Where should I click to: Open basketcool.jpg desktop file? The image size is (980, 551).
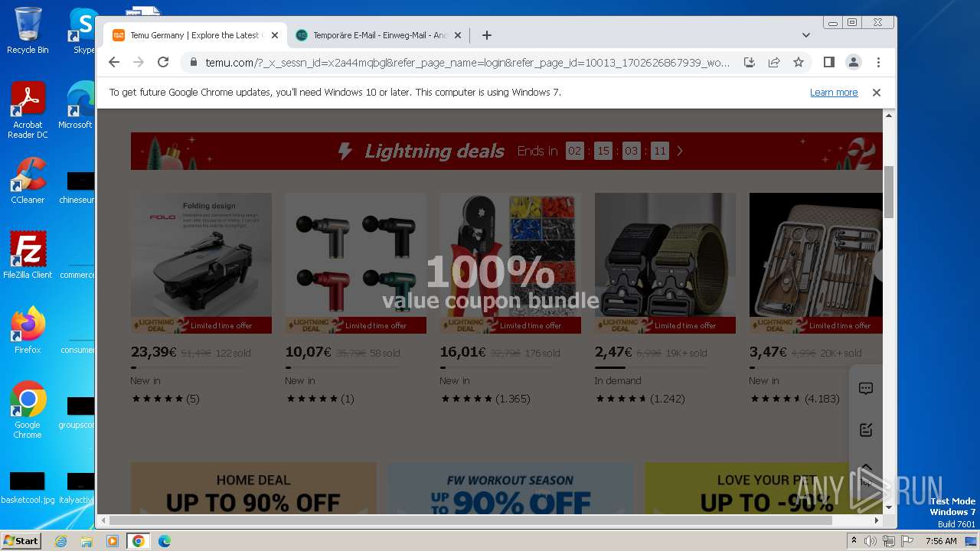28,487
